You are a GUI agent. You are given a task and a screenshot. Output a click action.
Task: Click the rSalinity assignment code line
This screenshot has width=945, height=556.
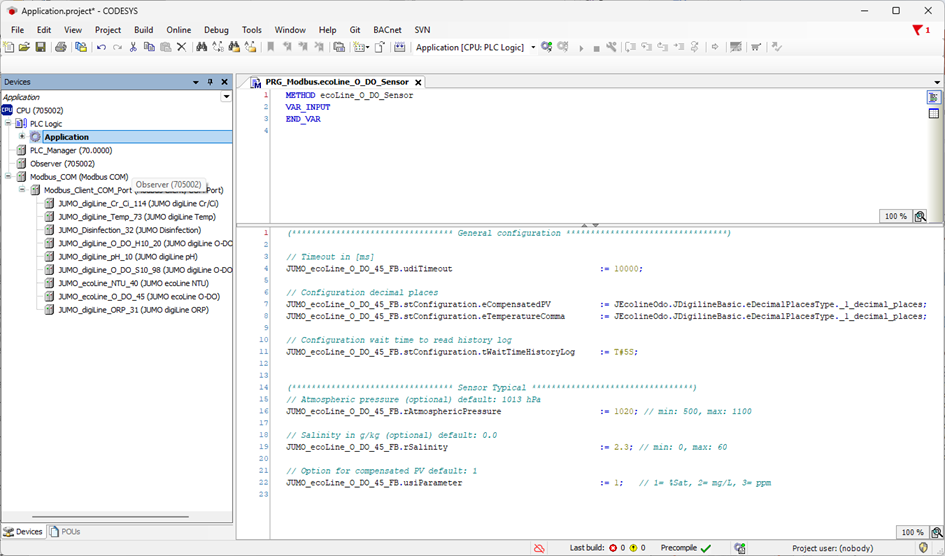(506, 447)
